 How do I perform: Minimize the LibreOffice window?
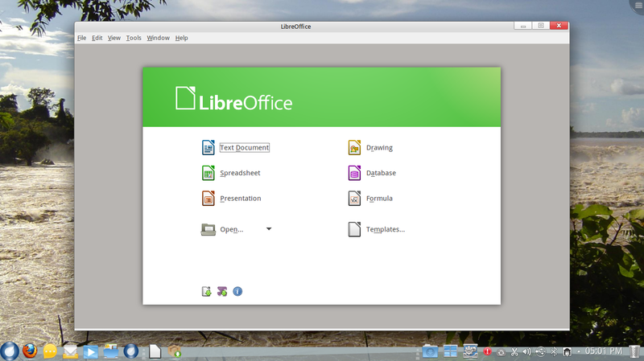[x=522, y=26]
